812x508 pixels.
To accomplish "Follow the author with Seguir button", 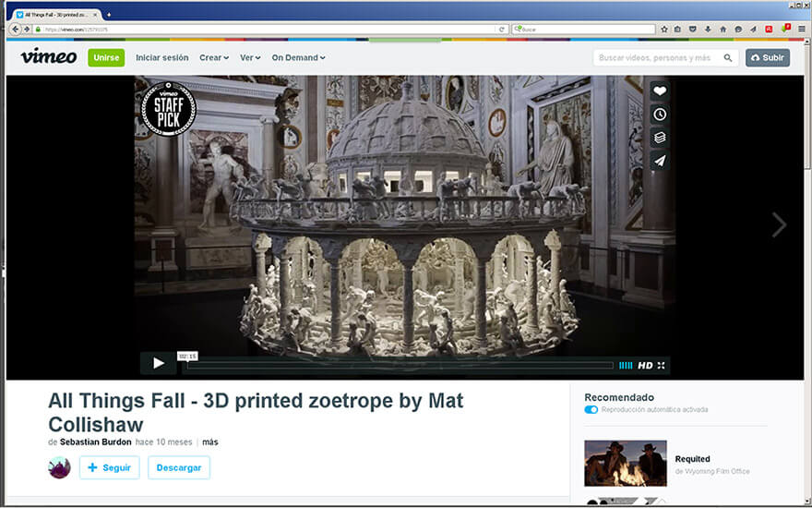I will 109,467.
